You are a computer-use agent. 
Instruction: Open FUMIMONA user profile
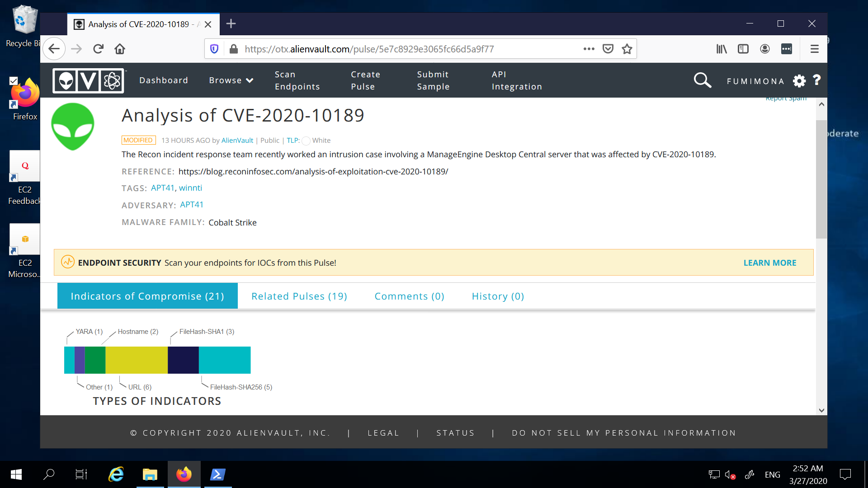[755, 81]
